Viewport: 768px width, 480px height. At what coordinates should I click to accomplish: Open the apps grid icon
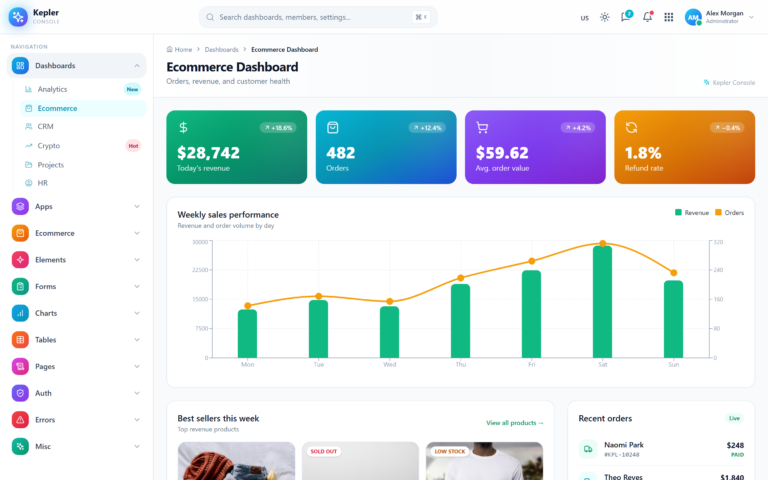point(669,17)
